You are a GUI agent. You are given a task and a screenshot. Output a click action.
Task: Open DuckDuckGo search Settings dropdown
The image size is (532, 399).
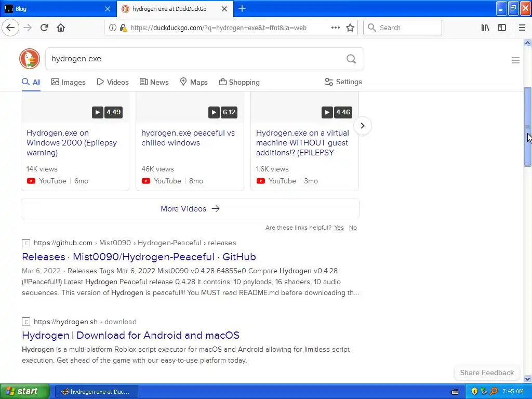point(343,82)
